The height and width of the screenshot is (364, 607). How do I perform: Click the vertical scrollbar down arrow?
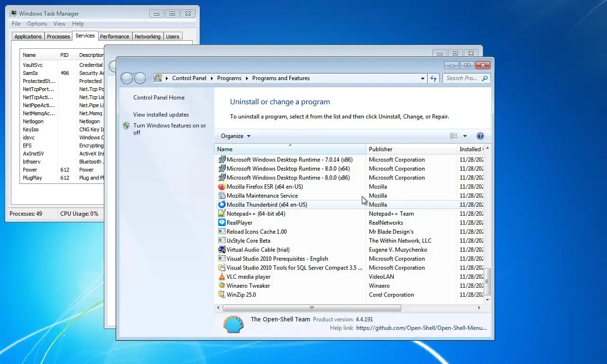click(487, 300)
